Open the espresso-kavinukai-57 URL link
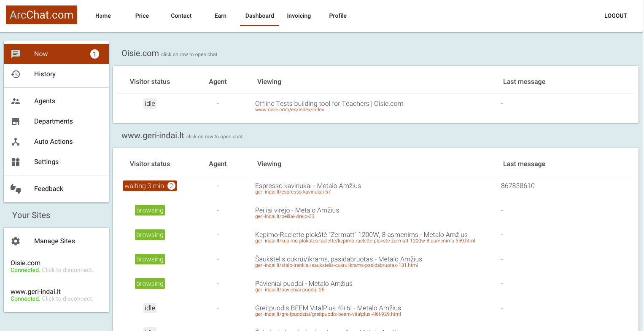 click(x=293, y=191)
